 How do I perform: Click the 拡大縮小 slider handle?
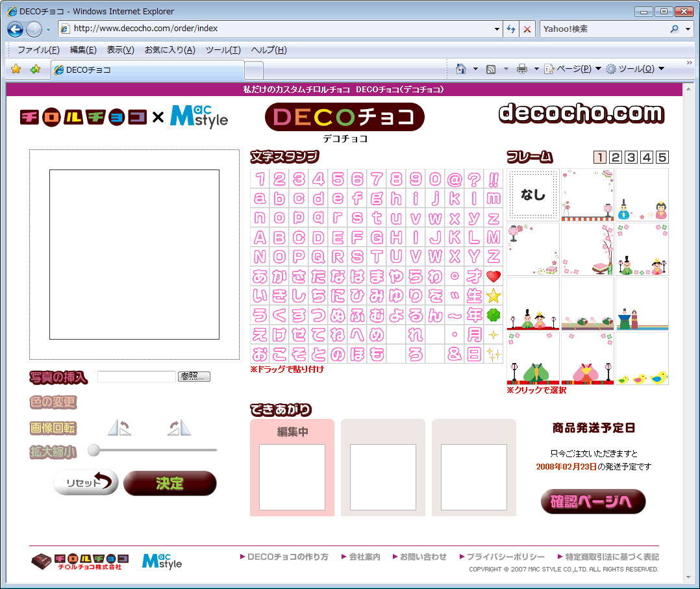(x=94, y=449)
